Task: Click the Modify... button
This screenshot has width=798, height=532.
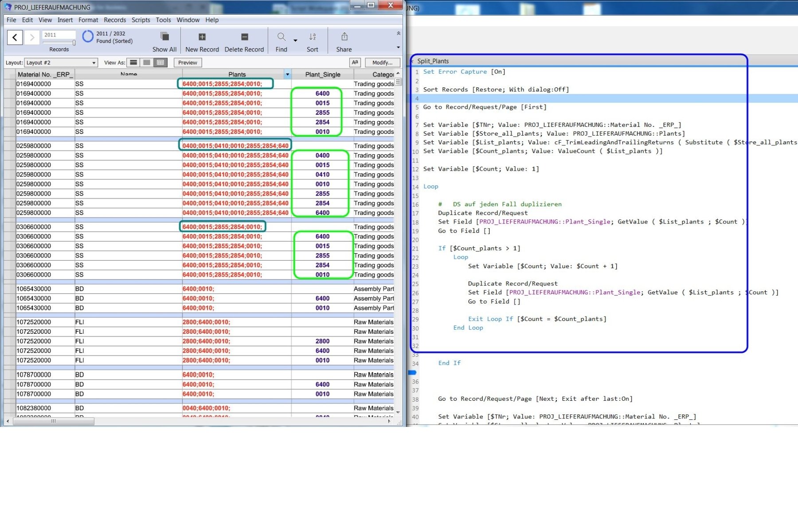Action: (x=382, y=63)
